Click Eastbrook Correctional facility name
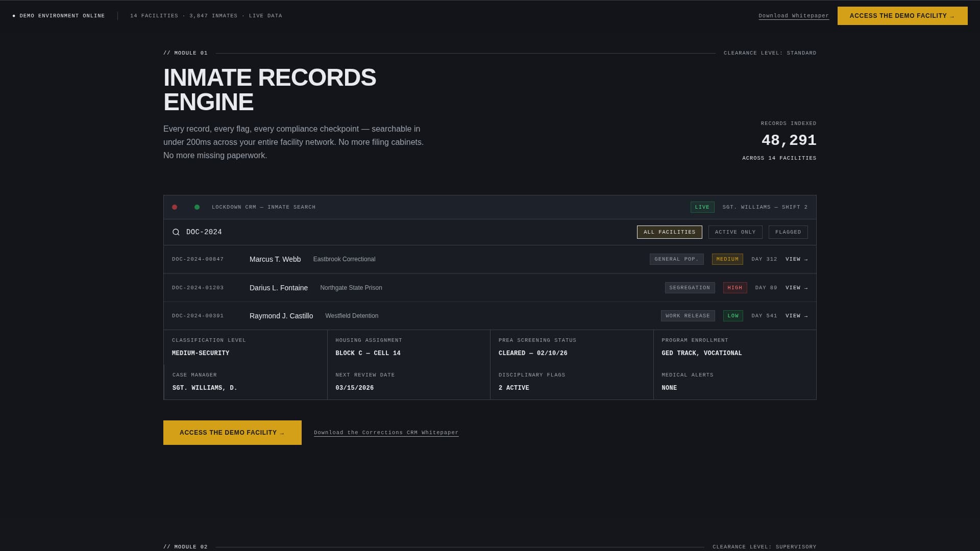The image size is (980, 551). pos(344,259)
